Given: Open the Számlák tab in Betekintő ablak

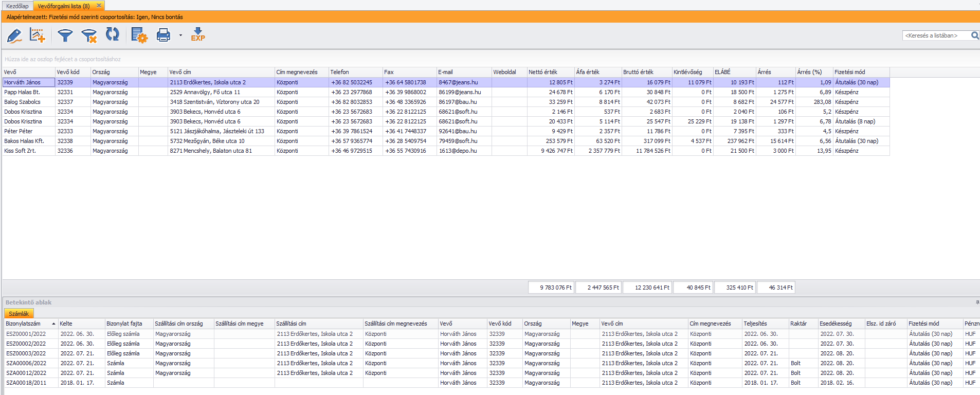Looking at the screenshot, I should coord(19,314).
